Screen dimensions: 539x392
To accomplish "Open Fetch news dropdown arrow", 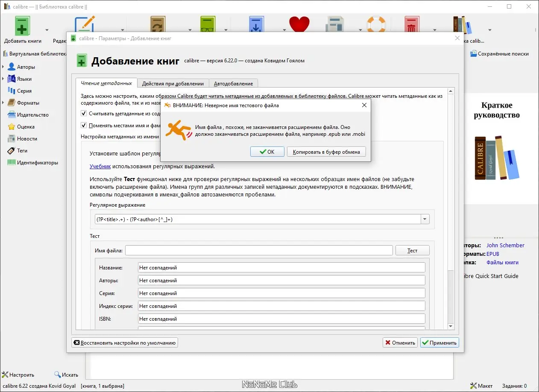I will pyautogui.click(x=360, y=30).
